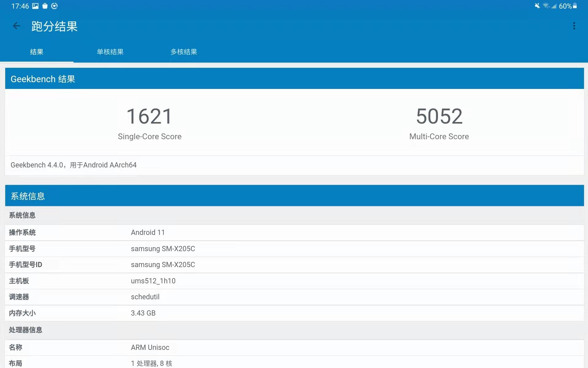
Task: Tap the schedutil value
Action: pos(145,297)
